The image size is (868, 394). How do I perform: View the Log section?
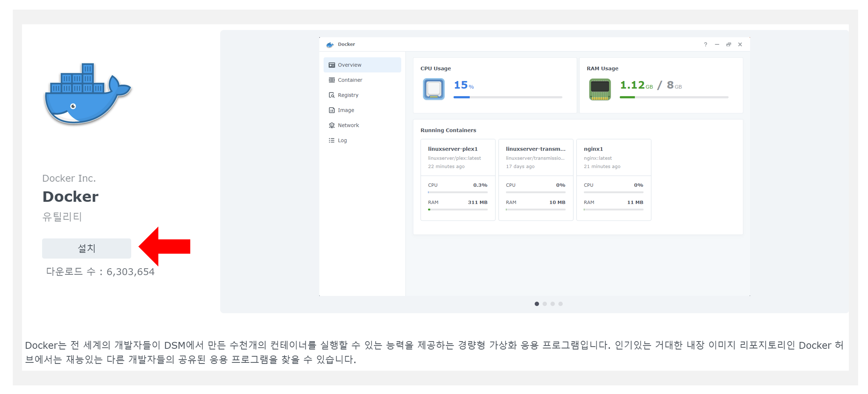click(x=362, y=140)
